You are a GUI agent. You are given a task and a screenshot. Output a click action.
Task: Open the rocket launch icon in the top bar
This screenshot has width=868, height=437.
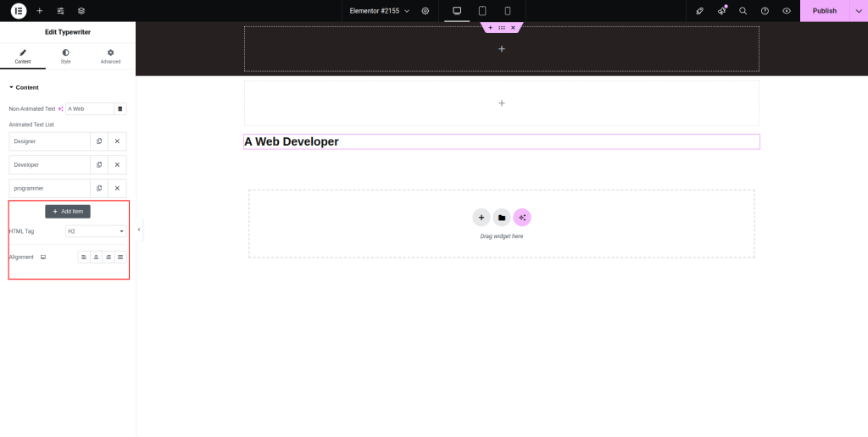pos(699,10)
